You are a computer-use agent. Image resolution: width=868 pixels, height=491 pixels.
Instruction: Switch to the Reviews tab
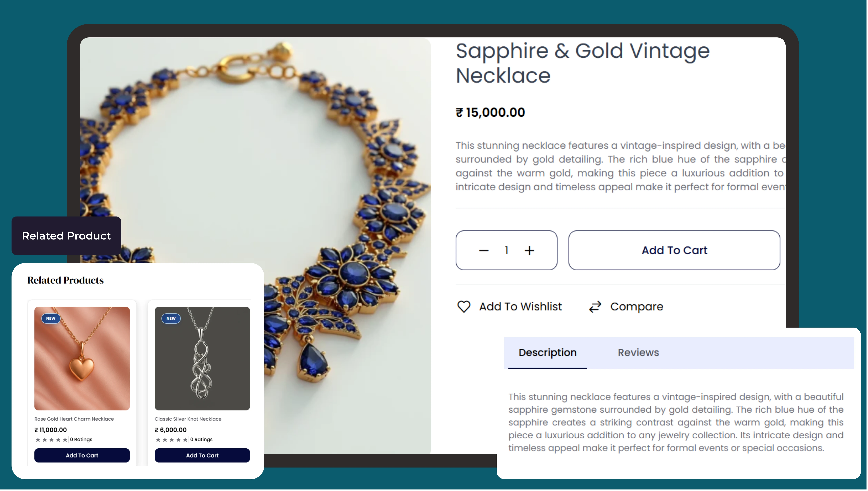click(638, 353)
